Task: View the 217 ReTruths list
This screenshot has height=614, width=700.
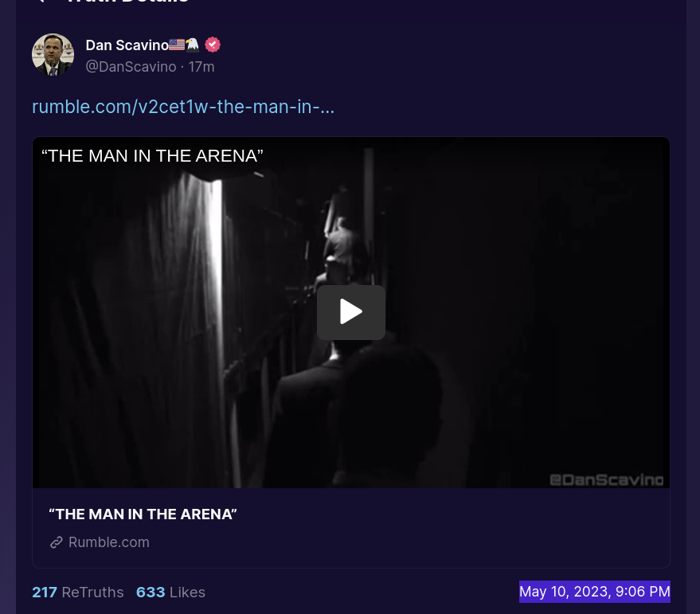Action: point(78,592)
